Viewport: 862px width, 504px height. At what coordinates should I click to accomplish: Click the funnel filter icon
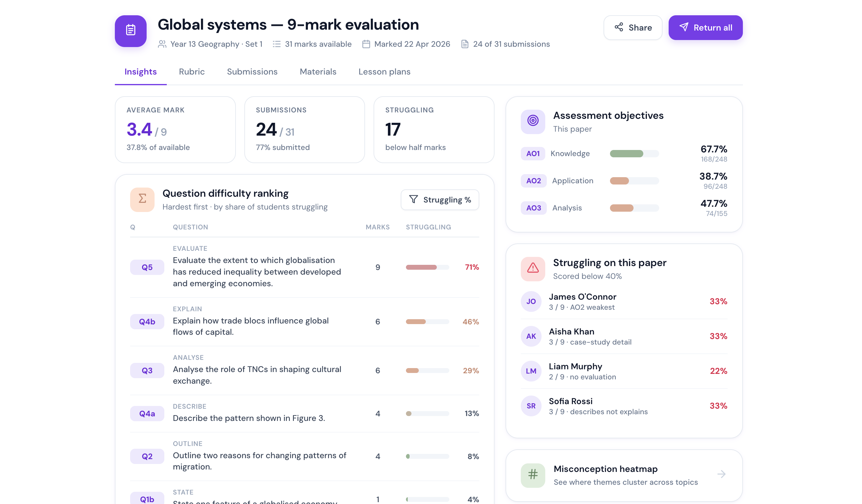pyautogui.click(x=414, y=199)
